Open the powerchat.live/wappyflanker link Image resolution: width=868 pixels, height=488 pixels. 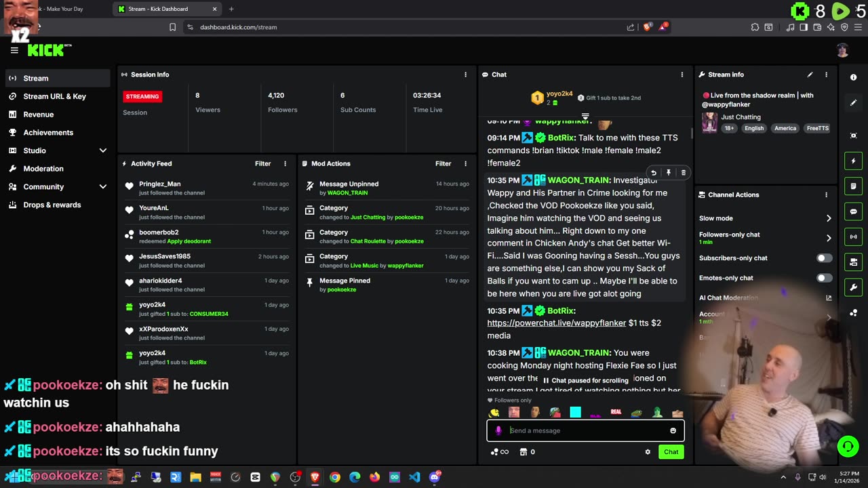tap(556, 323)
